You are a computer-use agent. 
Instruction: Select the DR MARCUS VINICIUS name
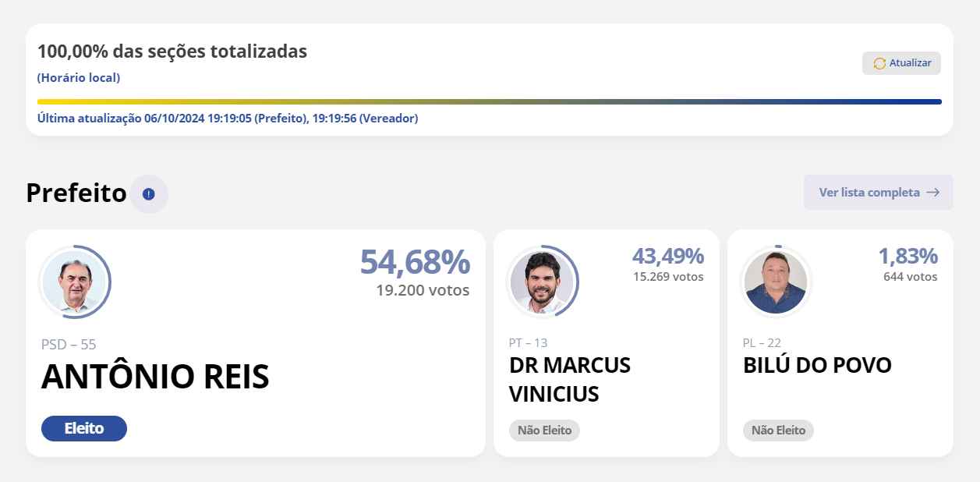coord(570,379)
